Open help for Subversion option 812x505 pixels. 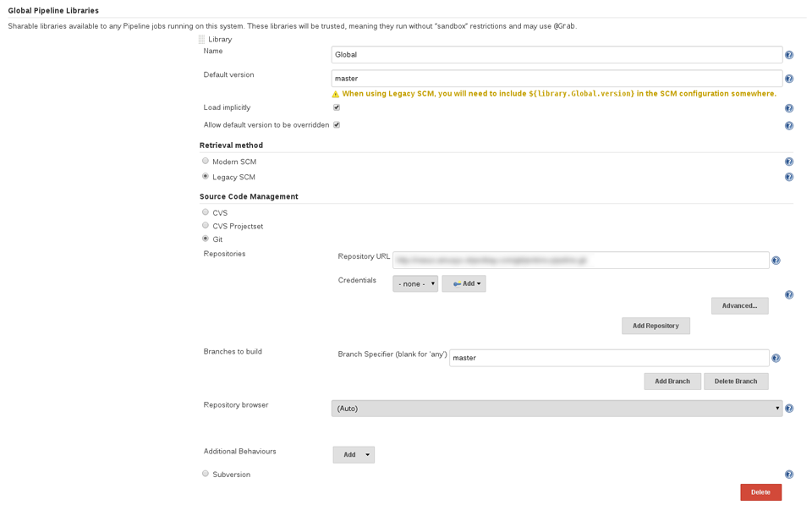coord(788,475)
